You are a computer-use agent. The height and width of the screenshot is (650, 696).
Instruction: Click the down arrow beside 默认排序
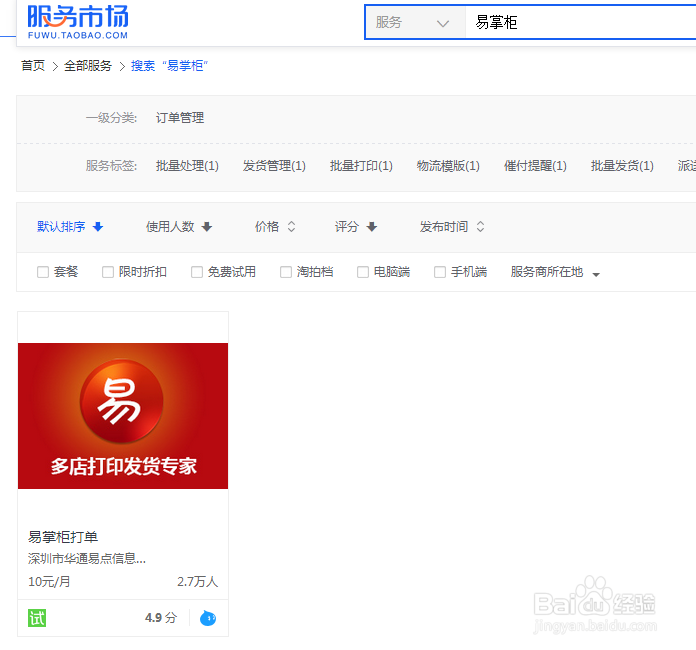click(x=98, y=227)
